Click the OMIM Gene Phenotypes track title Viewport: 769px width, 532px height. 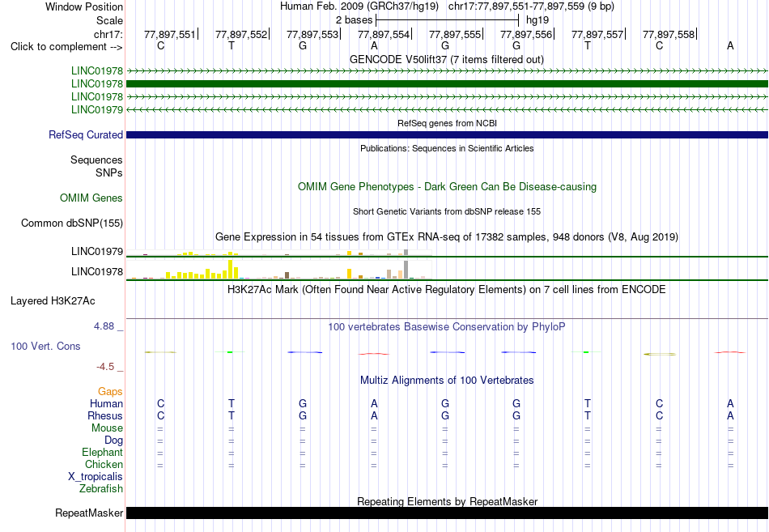pyautogui.click(x=448, y=186)
